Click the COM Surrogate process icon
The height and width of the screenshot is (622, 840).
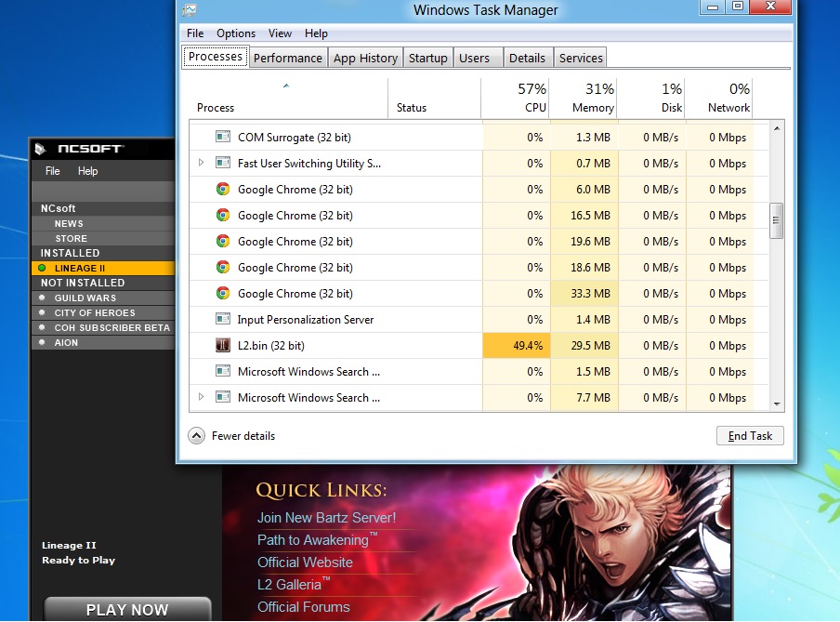point(223,137)
